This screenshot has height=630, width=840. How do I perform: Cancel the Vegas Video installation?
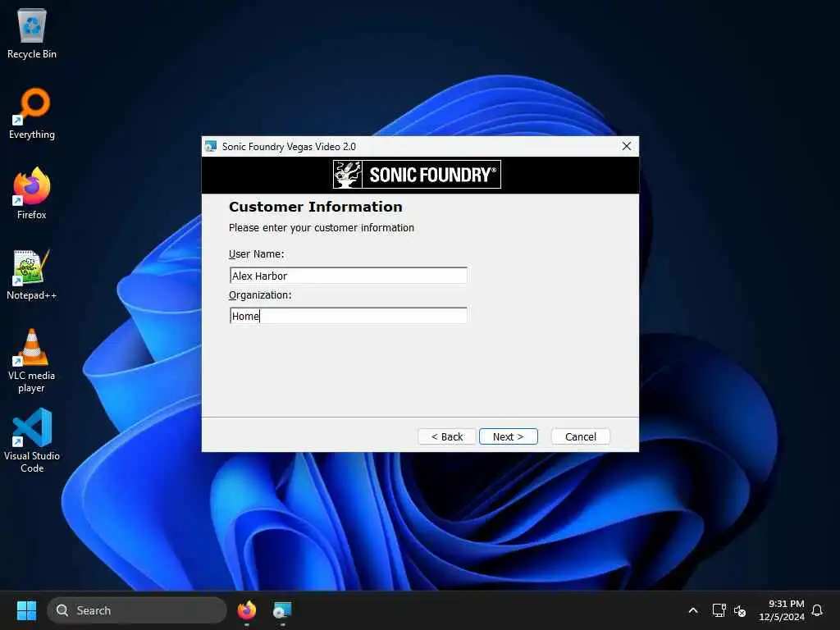pyautogui.click(x=581, y=436)
